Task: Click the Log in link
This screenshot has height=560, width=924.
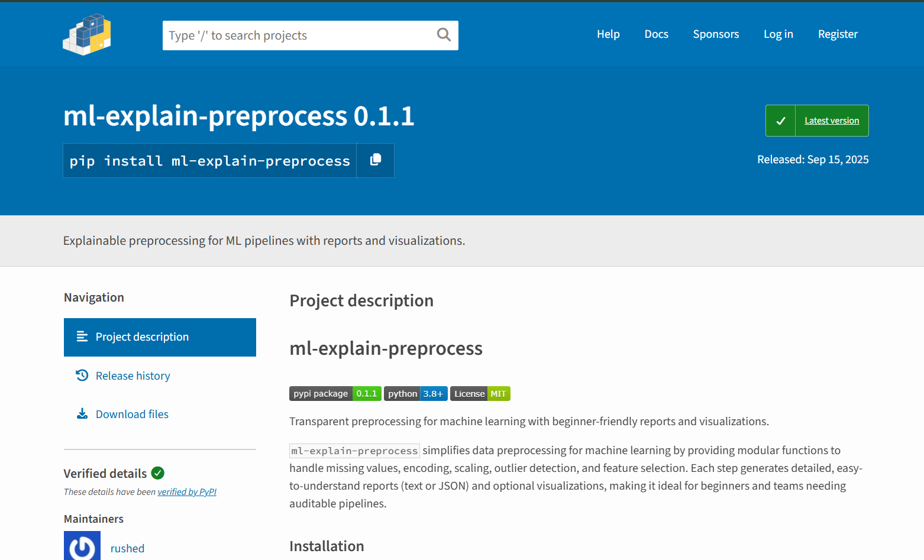Action: point(778,34)
